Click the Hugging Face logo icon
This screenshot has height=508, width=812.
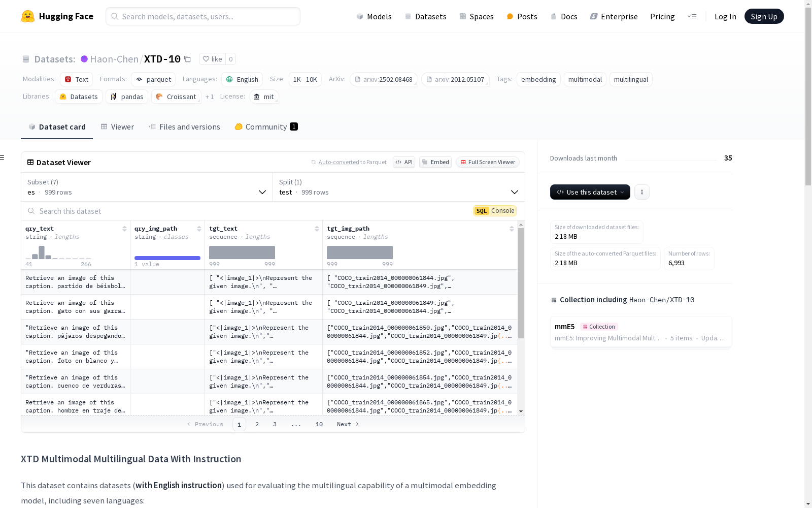coord(28,16)
